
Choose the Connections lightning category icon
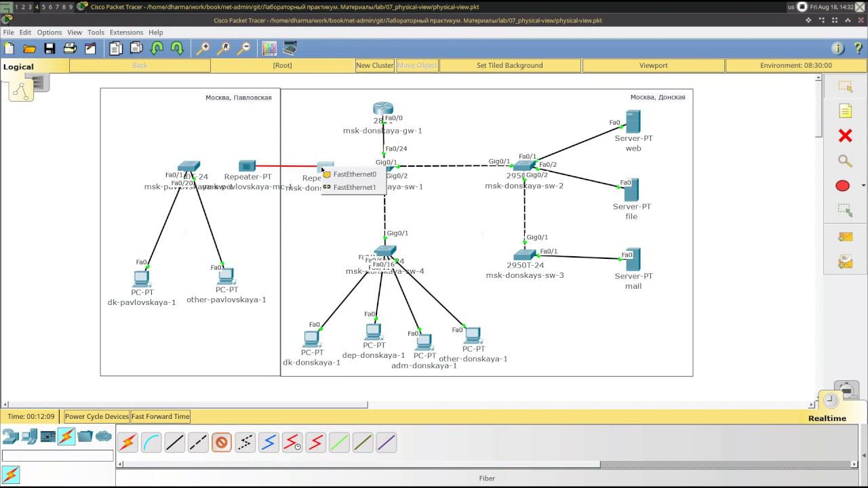[66, 436]
